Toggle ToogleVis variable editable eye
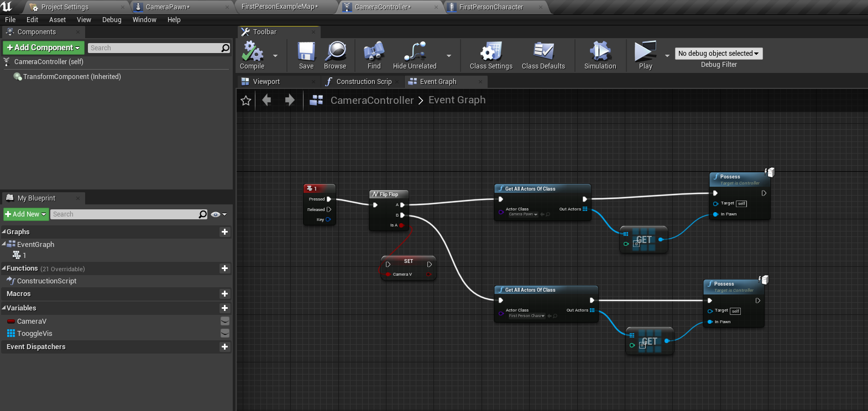This screenshot has height=411, width=868. (x=225, y=333)
